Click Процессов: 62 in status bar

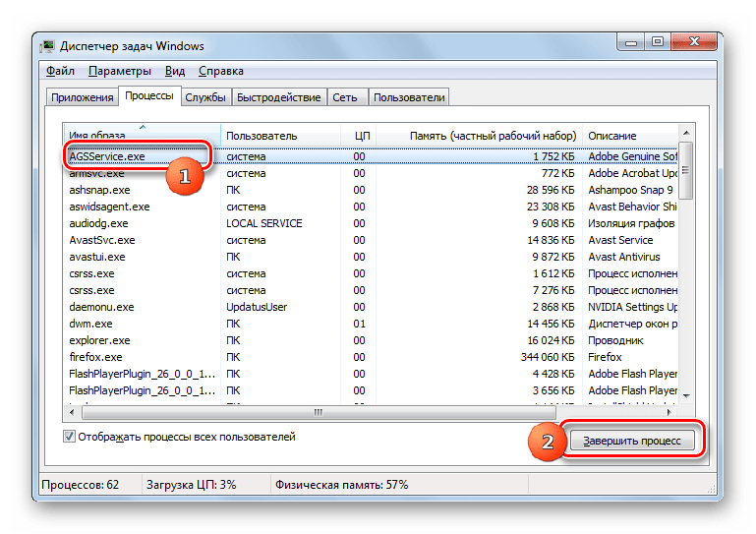(x=80, y=485)
